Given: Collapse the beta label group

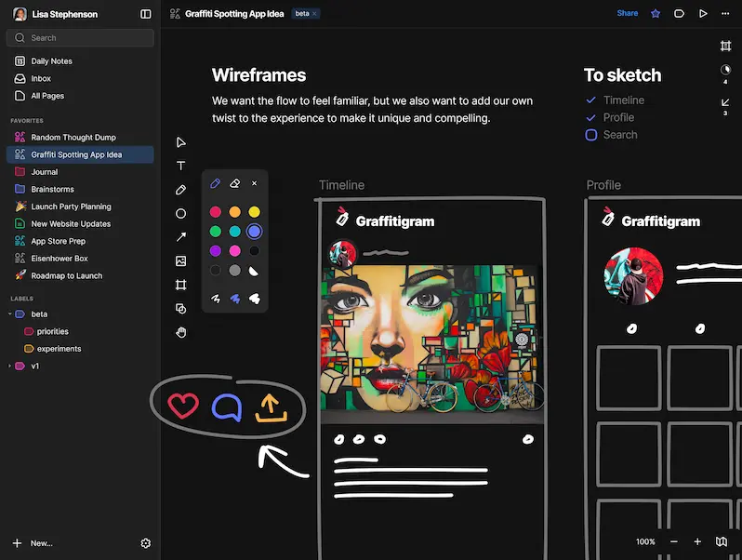Looking at the screenshot, I should (x=9, y=313).
